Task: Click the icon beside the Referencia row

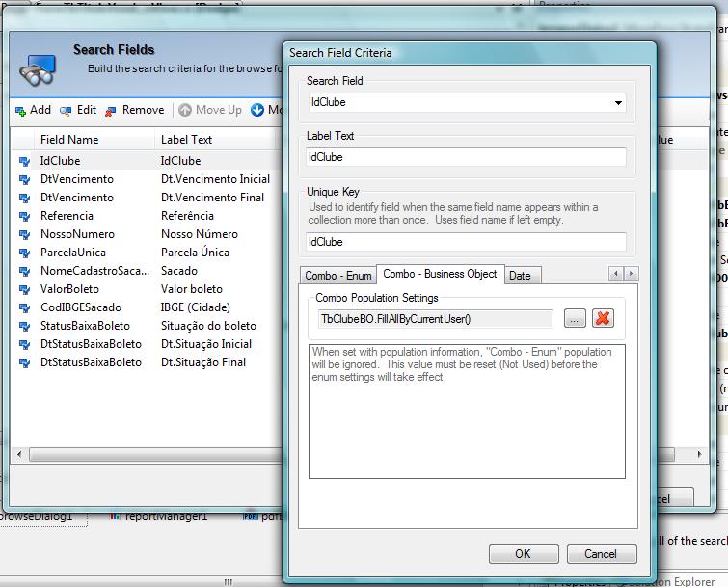Action: (x=24, y=216)
